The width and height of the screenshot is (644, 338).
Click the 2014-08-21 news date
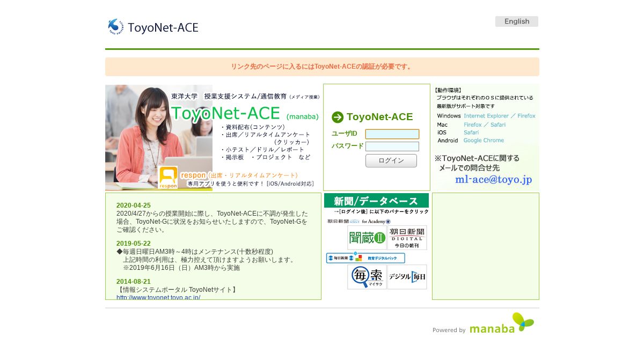pyautogui.click(x=134, y=282)
